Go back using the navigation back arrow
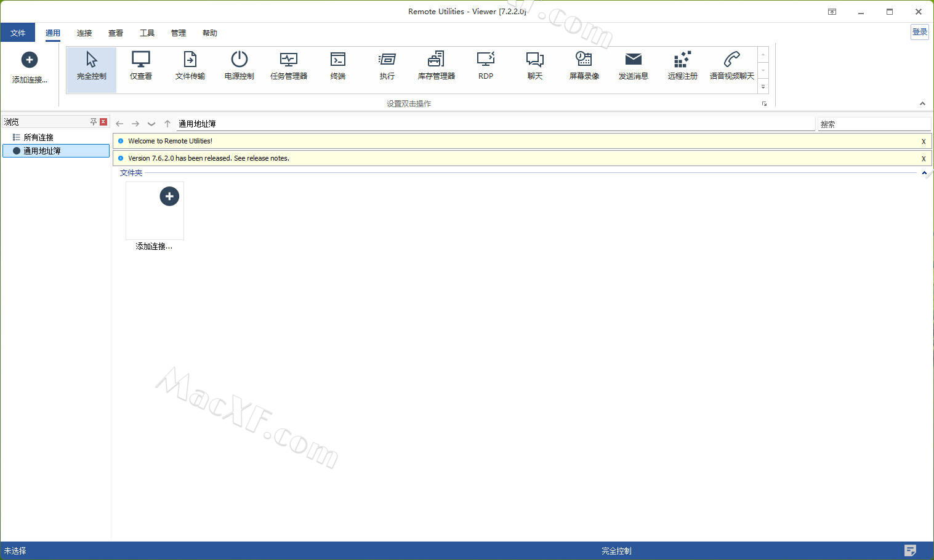This screenshot has width=934, height=560. click(119, 124)
